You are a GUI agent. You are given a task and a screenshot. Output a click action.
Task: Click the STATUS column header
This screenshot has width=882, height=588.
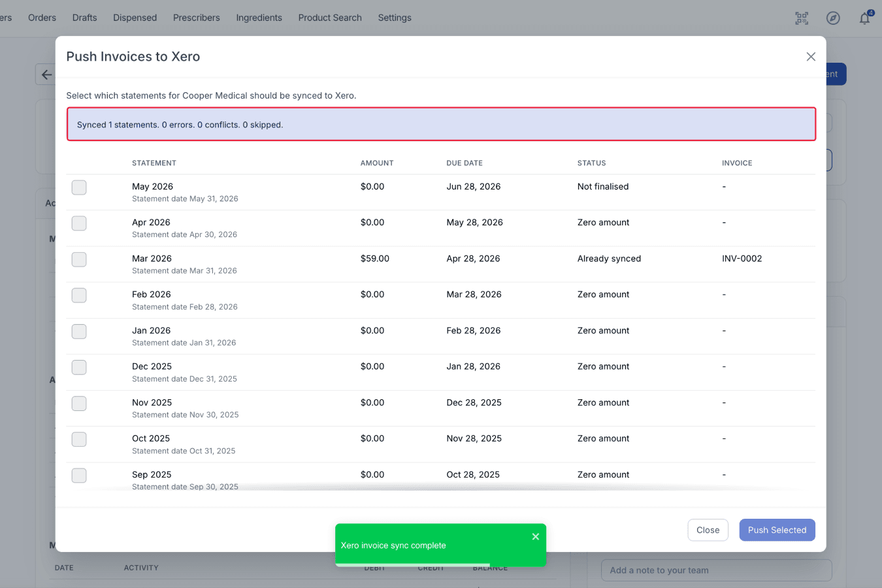point(591,163)
